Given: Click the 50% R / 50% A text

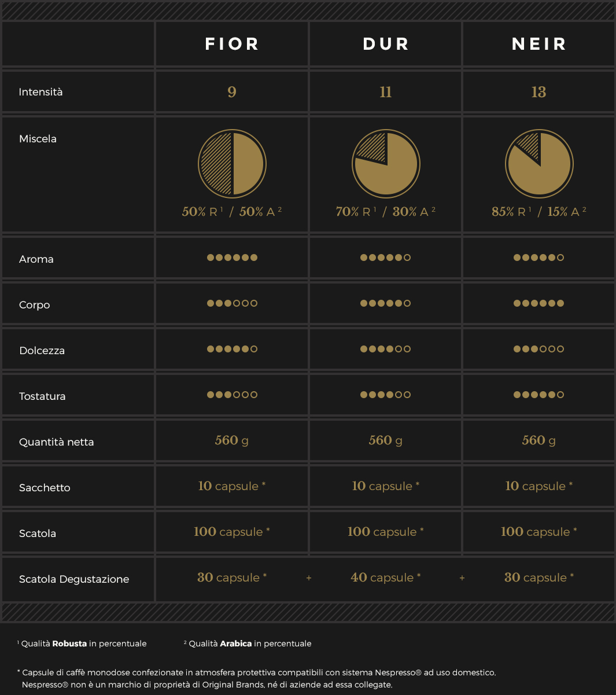Looking at the screenshot, I should [x=232, y=212].
